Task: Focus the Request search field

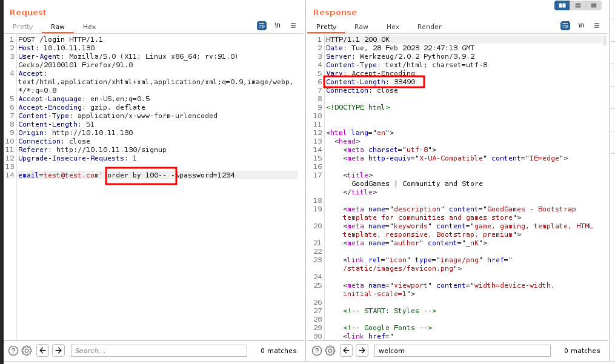Action: [x=159, y=351]
